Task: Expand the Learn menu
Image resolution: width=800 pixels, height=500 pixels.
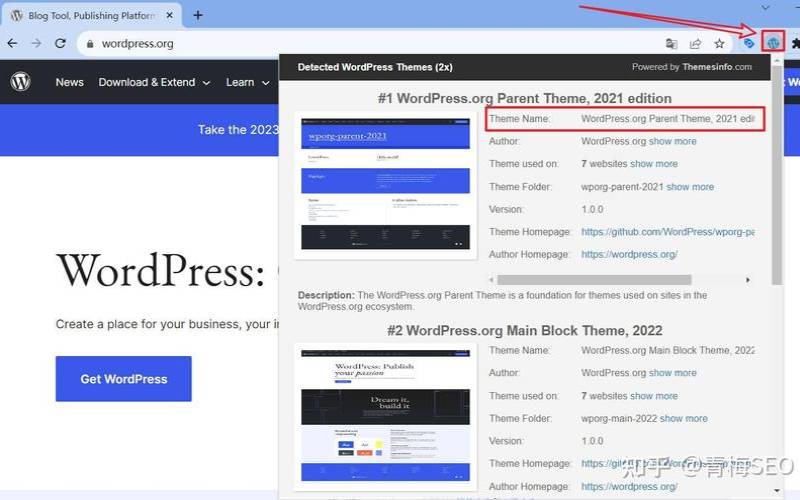Action: [x=247, y=82]
